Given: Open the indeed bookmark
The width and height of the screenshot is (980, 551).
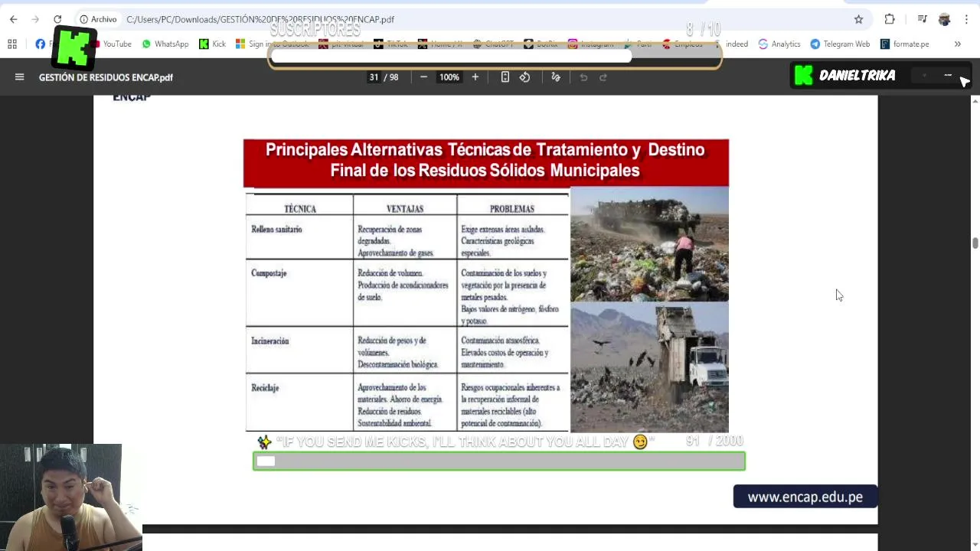Looking at the screenshot, I should [736, 44].
